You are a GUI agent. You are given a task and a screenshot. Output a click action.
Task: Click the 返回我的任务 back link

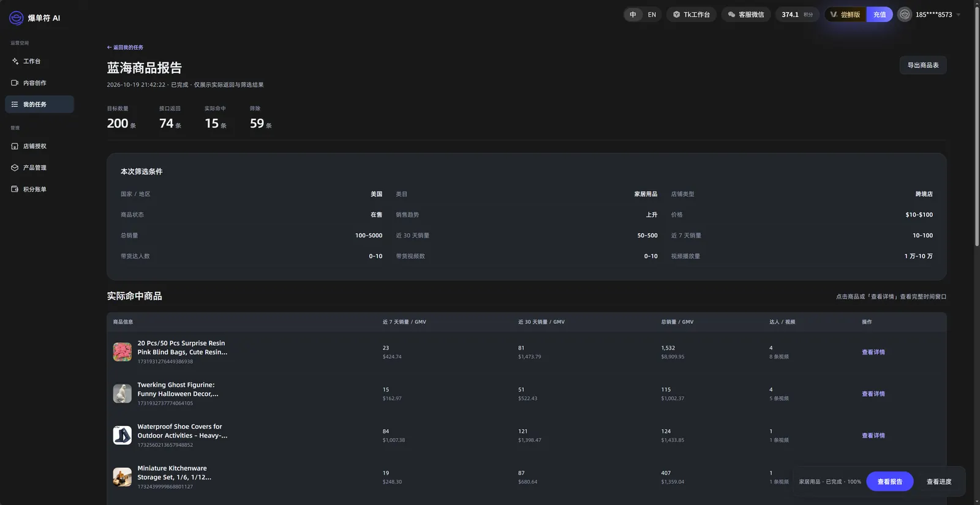click(x=125, y=47)
